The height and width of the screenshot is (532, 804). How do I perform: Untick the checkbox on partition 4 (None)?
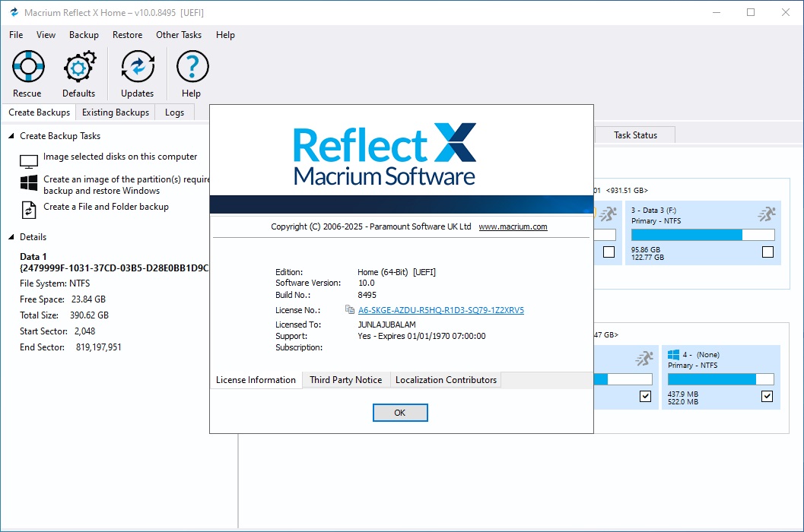[767, 396]
